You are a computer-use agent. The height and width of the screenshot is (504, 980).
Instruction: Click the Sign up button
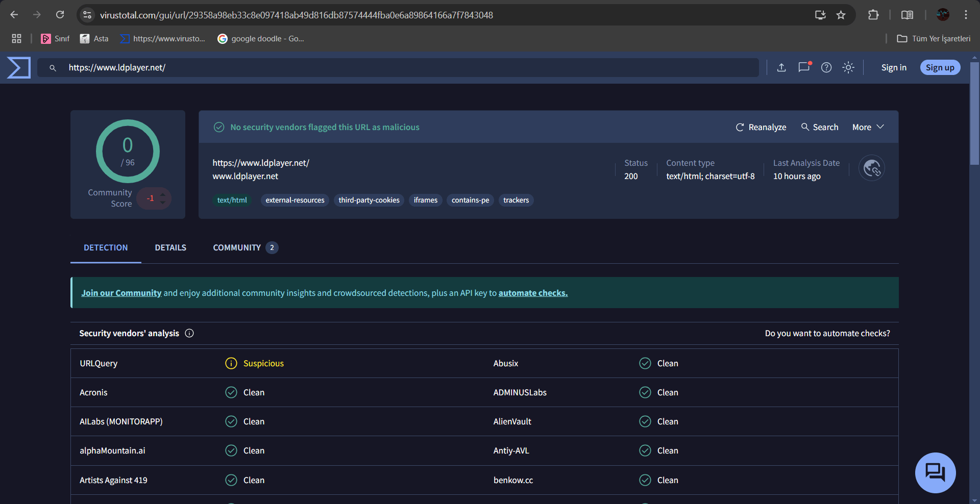pos(940,67)
